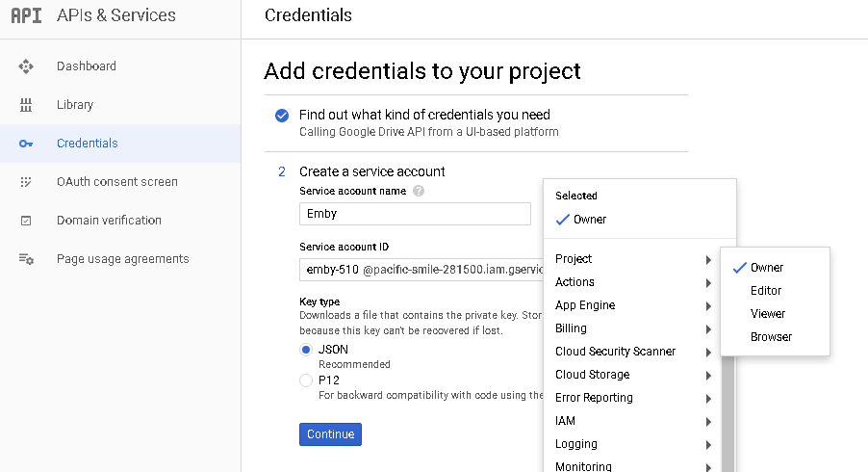Choose the Browser role in the submenu

coord(775,337)
